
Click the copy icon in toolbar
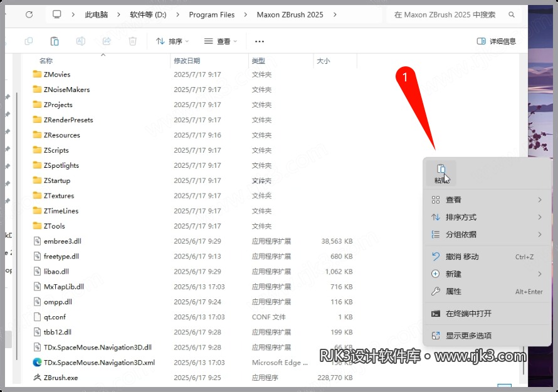pyautogui.click(x=28, y=41)
